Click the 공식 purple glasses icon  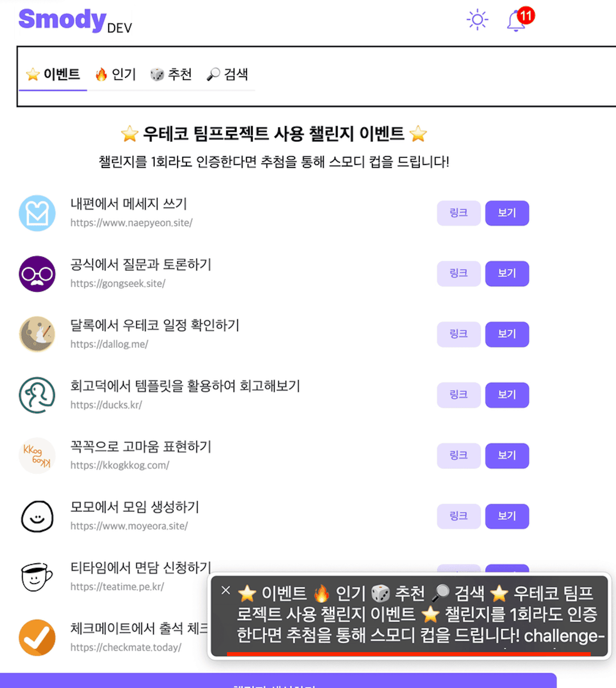click(x=37, y=274)
